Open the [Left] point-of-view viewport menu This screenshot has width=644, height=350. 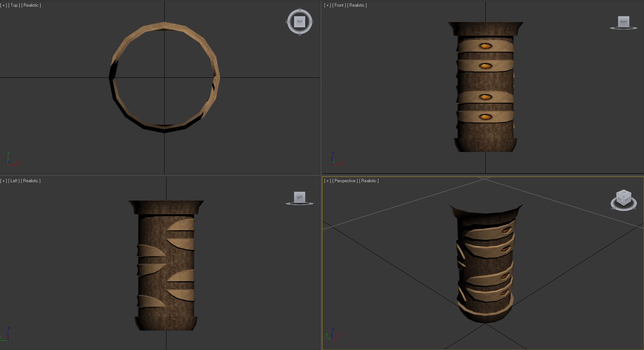pos(14,181)
